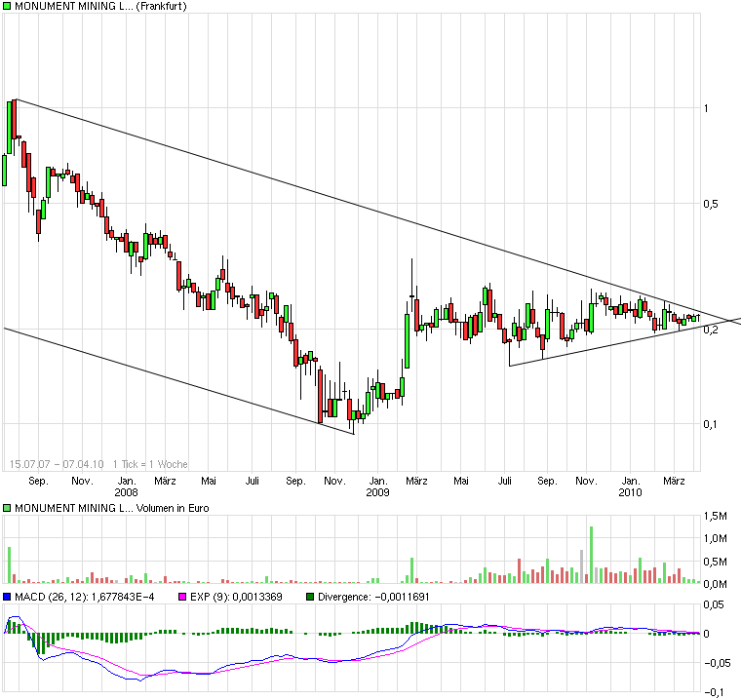The image size is (741, 700).
Task: Click the Jan. 2010 time axis label
Action: tap(631, 486)
